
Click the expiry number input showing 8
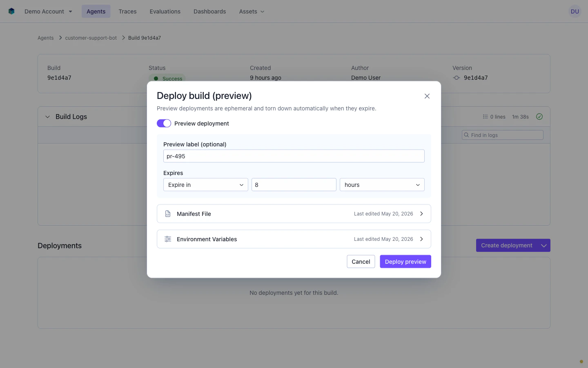(x=294, y=185)
